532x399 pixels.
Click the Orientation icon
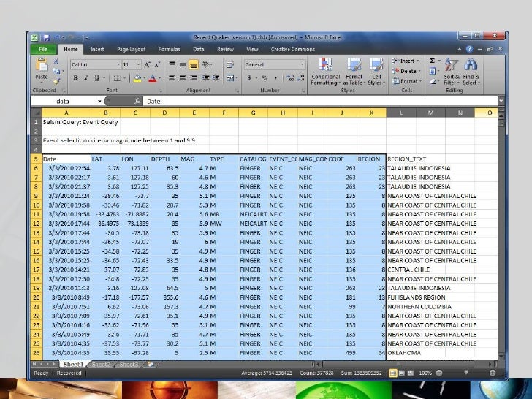[x=205, y=64]
